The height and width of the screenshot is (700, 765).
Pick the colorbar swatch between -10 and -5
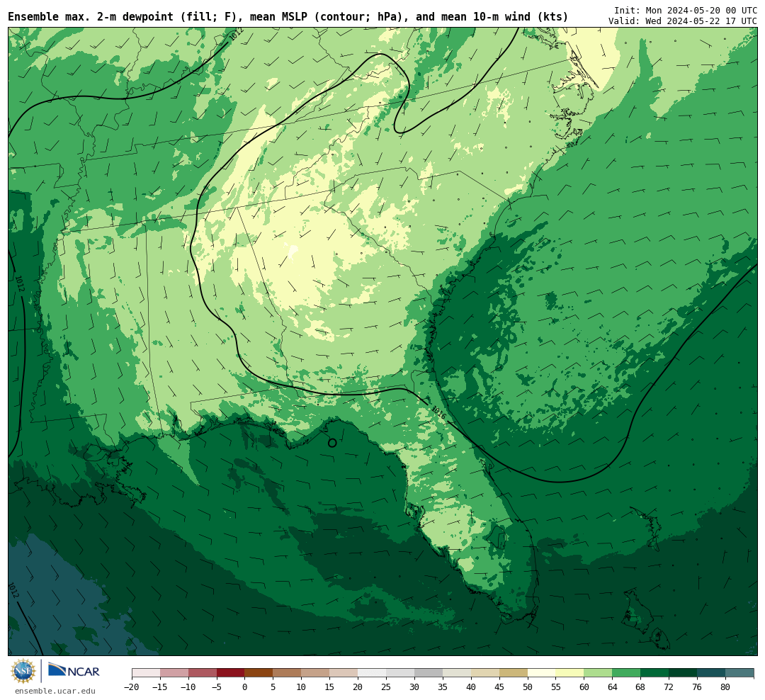(x=203, y=673)
